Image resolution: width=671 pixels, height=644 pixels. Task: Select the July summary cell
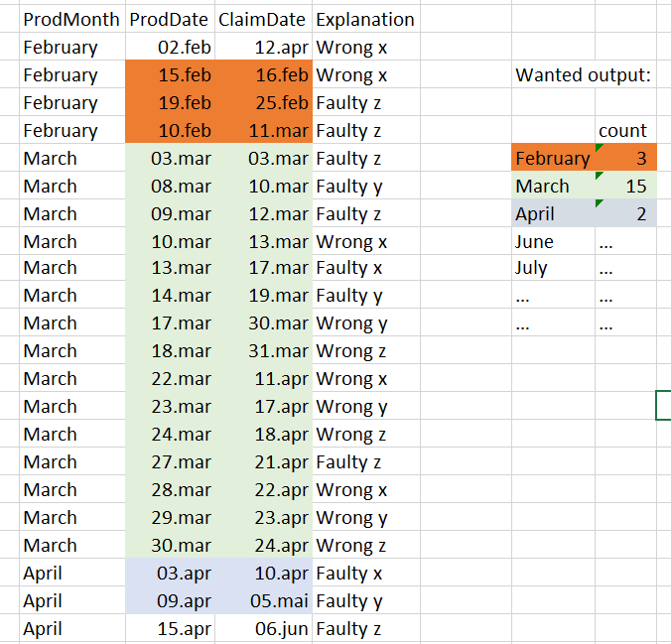click(x=553, y=268)
